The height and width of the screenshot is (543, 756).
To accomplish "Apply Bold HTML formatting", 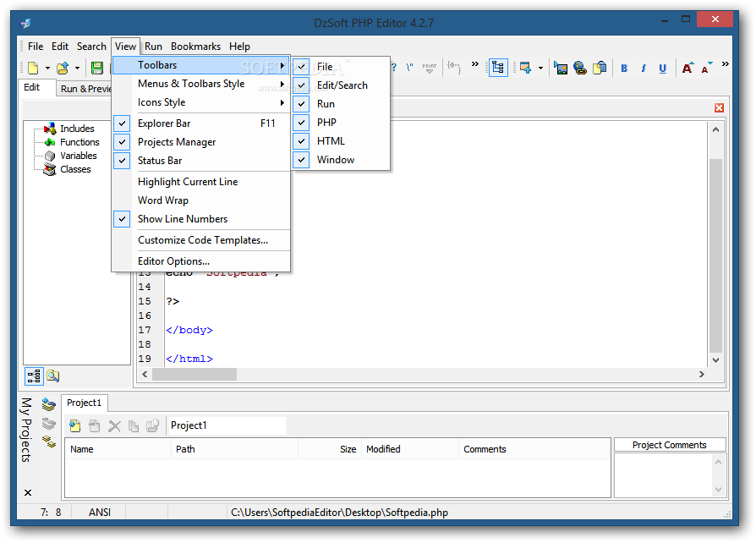I will pos(624,69).
